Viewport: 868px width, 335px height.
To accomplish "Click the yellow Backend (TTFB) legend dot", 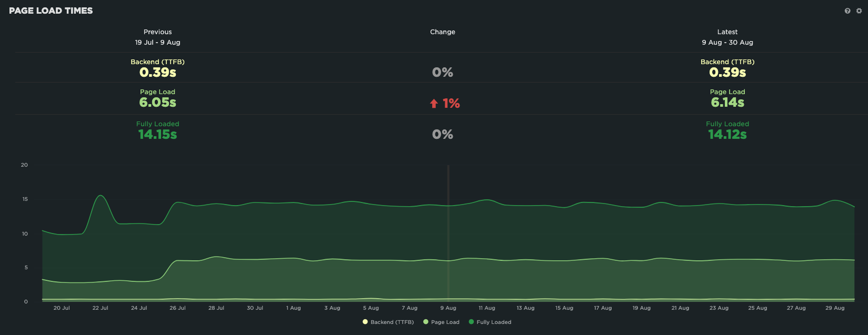I will point(365,322).
